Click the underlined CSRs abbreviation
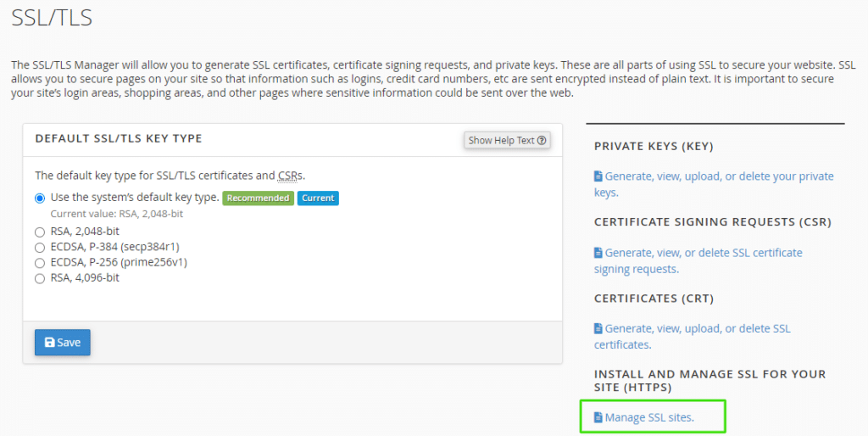Image resolution: width=868 pixels, height=436 pixels. tap(290, 176)
